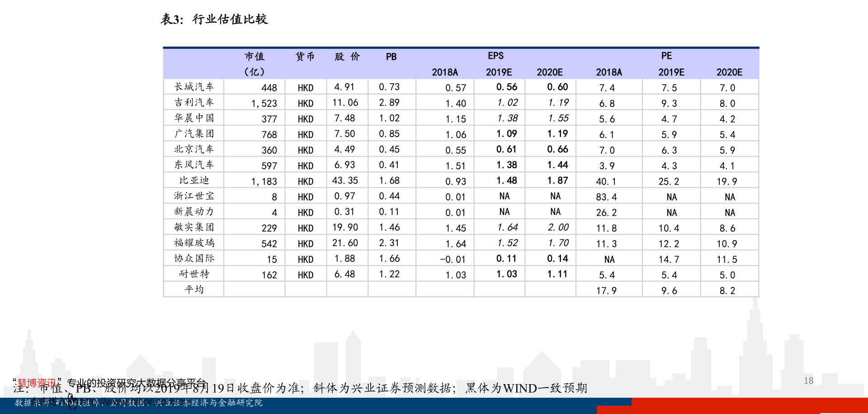Viewport: 868px width, 414px height.
Task: Click the "市值" column header
Action: (255, 57)
